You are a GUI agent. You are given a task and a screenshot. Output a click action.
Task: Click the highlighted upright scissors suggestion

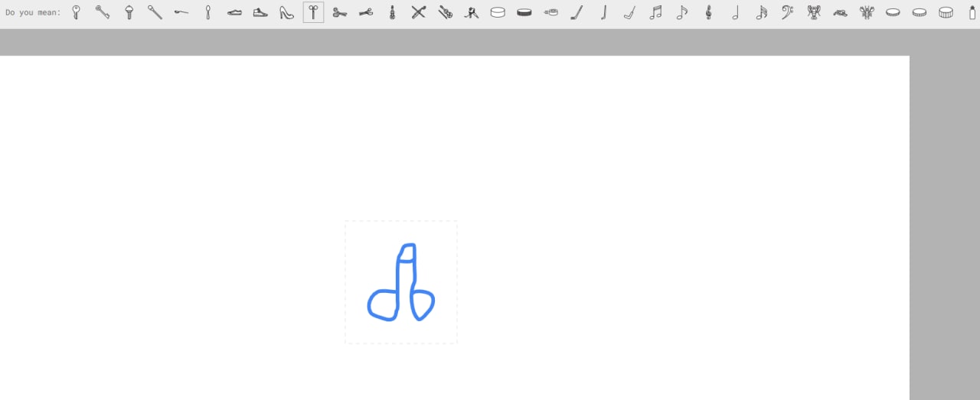(313, 12)
